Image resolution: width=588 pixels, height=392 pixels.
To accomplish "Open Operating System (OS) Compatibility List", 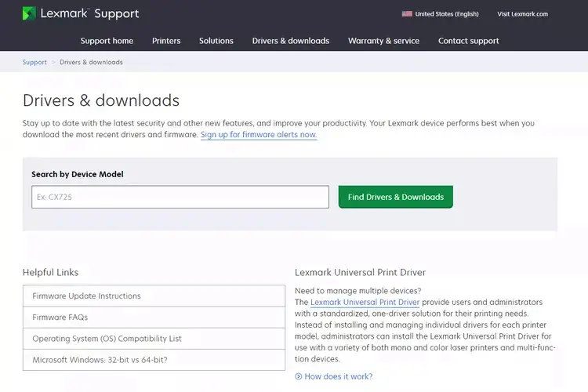I will click(x=154, y=339).
